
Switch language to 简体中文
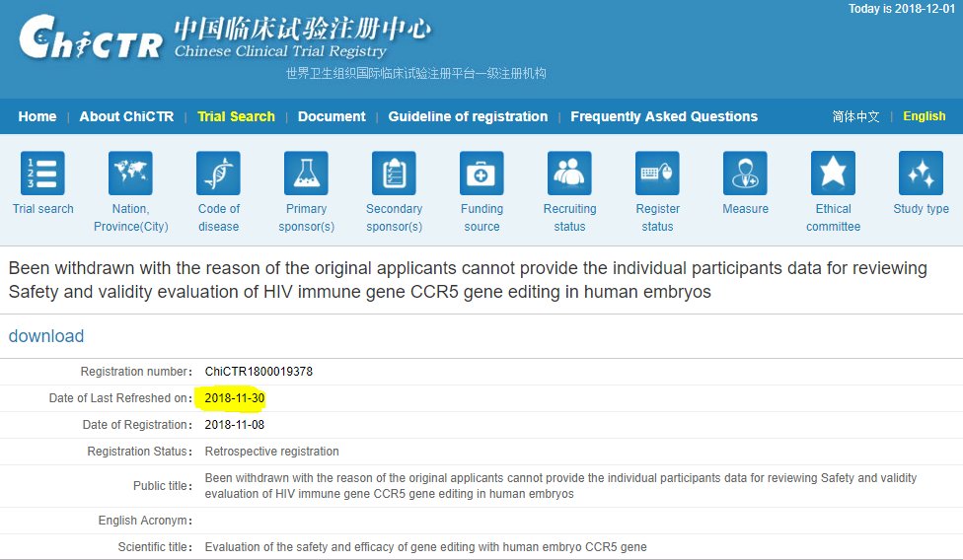855,116
